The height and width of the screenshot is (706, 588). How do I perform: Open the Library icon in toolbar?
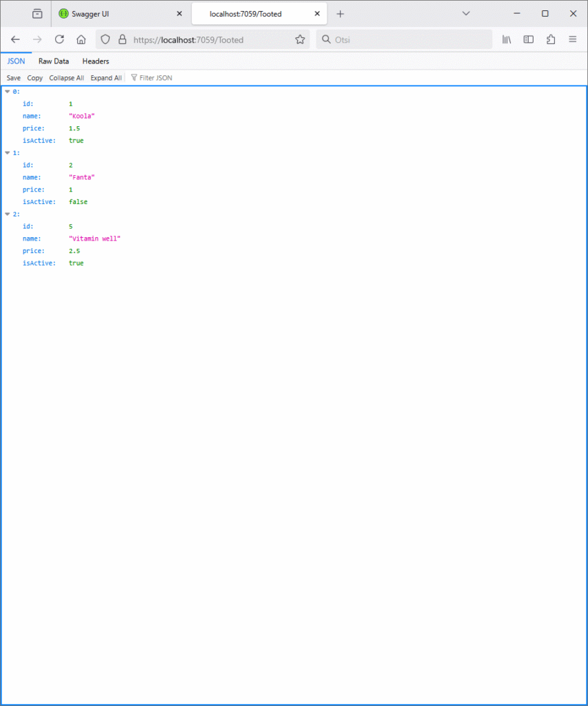pyautogui.click(x=507, y=40)
